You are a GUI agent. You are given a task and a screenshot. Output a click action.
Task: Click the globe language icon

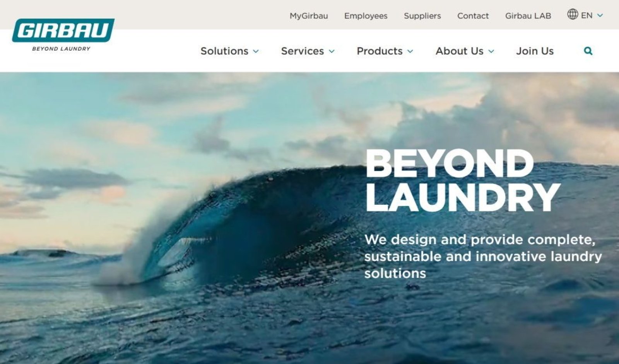(573, 15)
